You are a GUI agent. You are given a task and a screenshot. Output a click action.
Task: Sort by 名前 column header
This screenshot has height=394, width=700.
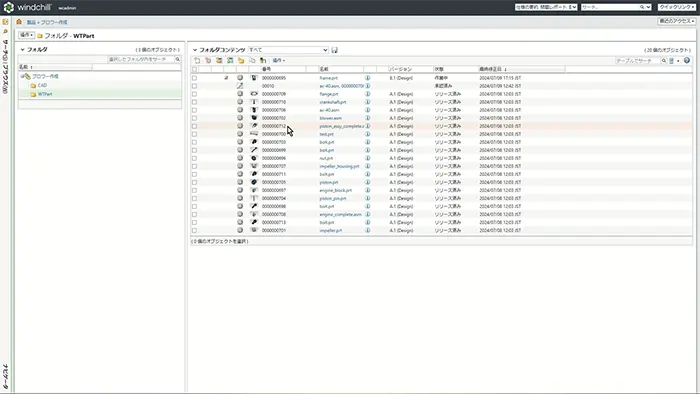click(x=324, y=69)
